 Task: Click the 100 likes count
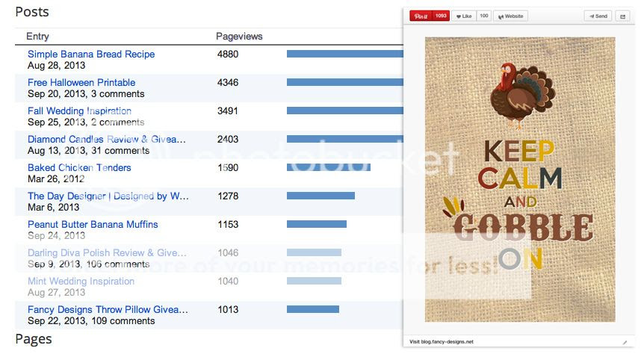tap(484, 16)
